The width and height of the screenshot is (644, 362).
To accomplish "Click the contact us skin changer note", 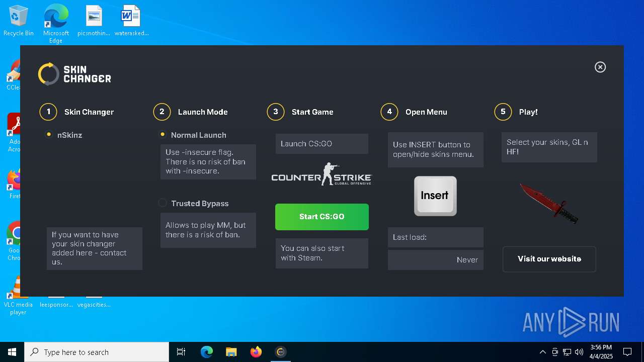I will point(95,248).
